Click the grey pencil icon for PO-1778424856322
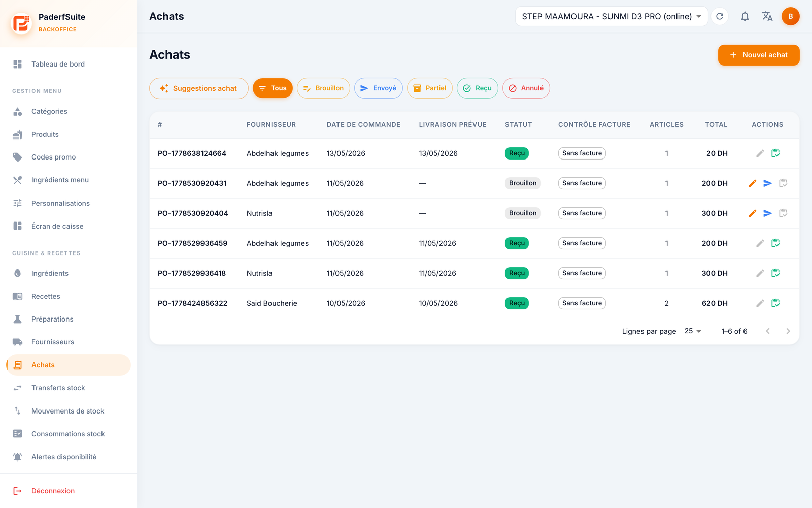Image resolution: width=812 pixels, height=508 pixels. coord(760,303)
